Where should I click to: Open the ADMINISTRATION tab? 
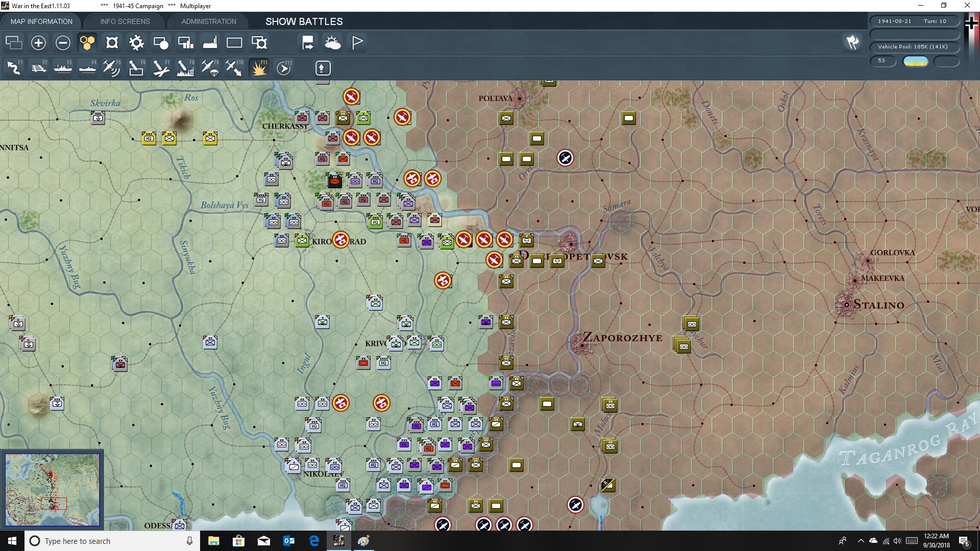pos(209,21)
